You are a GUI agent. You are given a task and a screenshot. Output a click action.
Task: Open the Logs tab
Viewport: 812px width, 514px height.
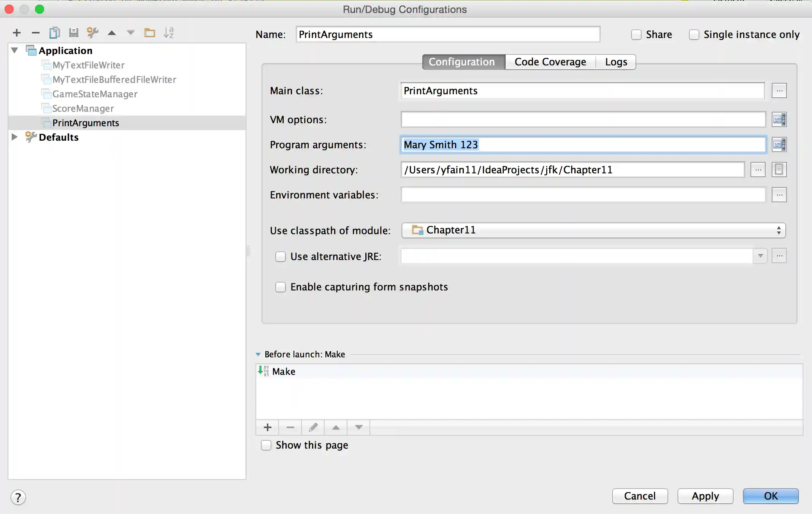(616, 62)
